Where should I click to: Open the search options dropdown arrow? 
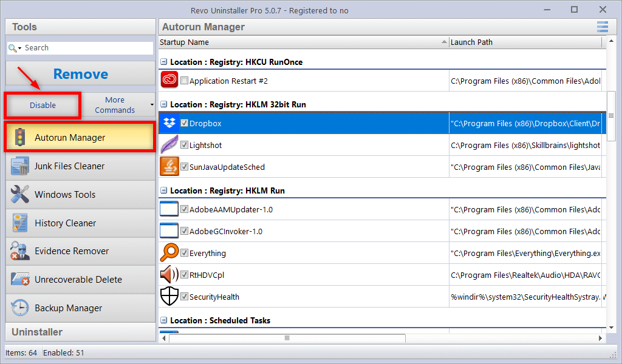tap(19, 49)
